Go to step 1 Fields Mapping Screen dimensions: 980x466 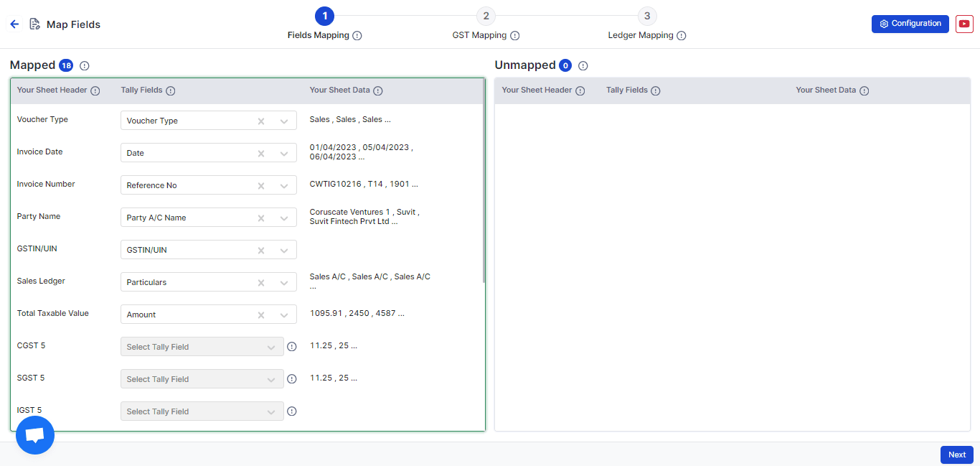[324, 16]
